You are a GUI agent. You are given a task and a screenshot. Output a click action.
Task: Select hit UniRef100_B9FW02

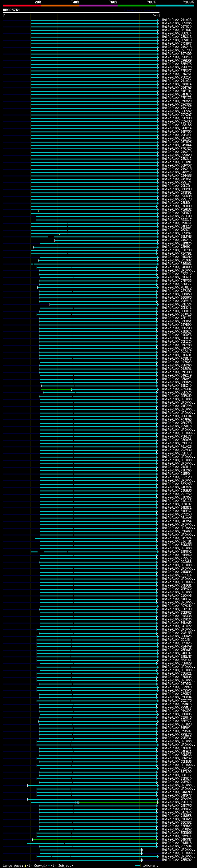click(177, 551)
